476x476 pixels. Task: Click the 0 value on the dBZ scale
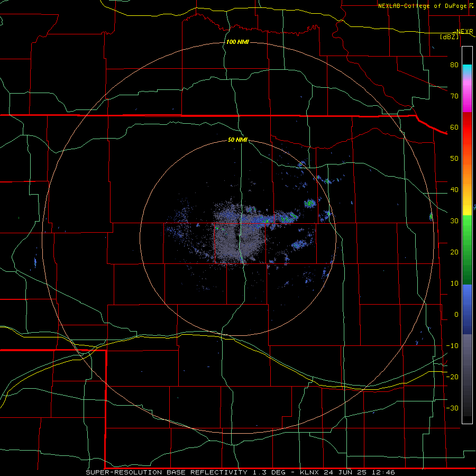(x=456, y=315)
